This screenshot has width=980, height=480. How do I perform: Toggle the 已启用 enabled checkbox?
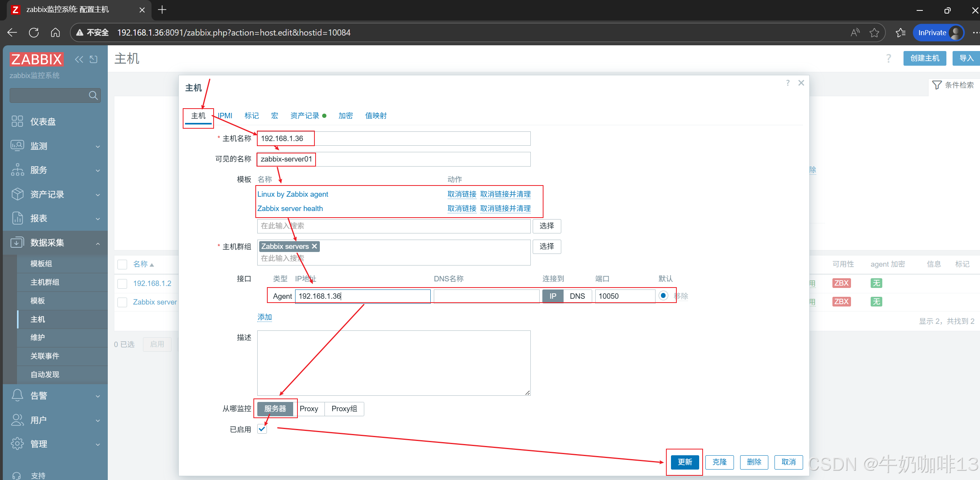click(x=262, y=429)
